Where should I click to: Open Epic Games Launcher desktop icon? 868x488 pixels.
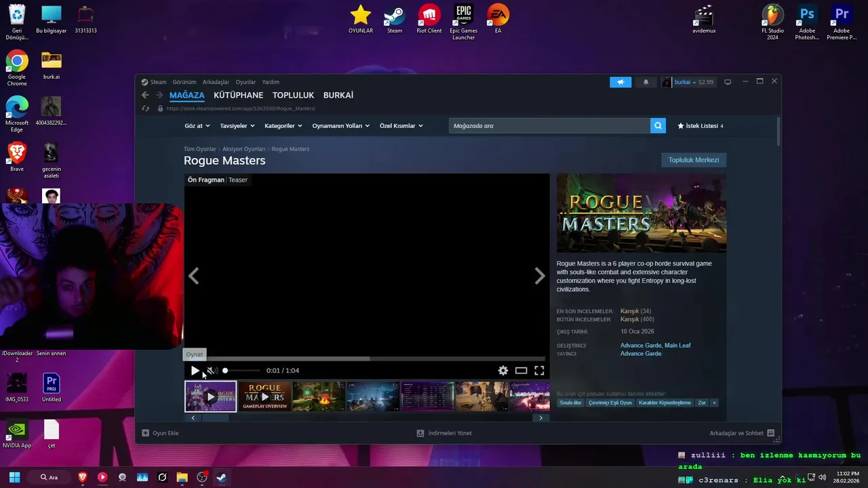tap(464, 22)
